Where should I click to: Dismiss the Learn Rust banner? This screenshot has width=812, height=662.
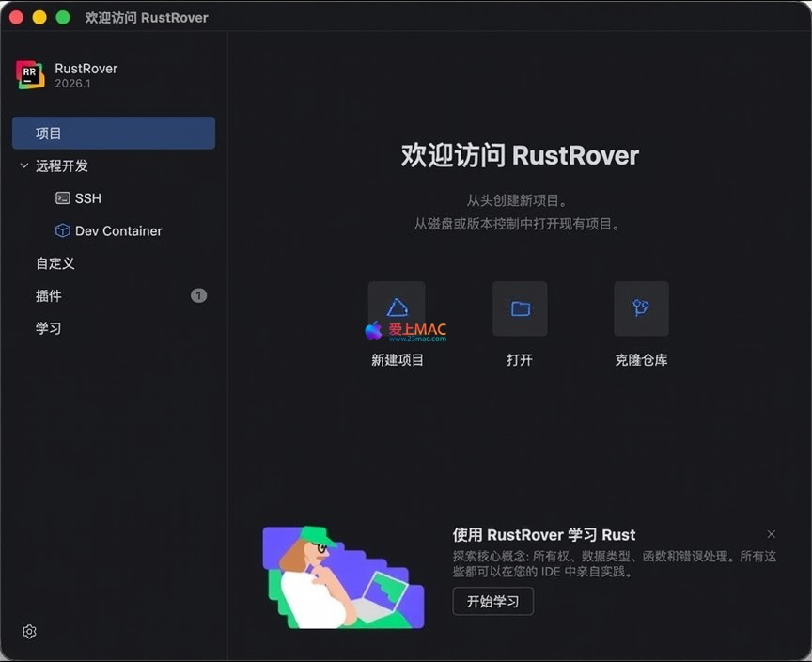pyautogui.click(x=772, y=534)
